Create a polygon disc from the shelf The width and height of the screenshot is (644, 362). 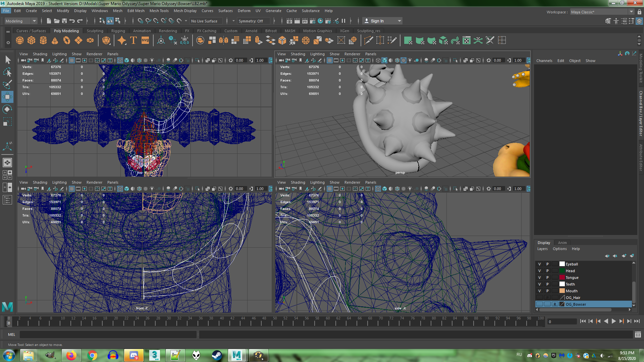[90, 41]
